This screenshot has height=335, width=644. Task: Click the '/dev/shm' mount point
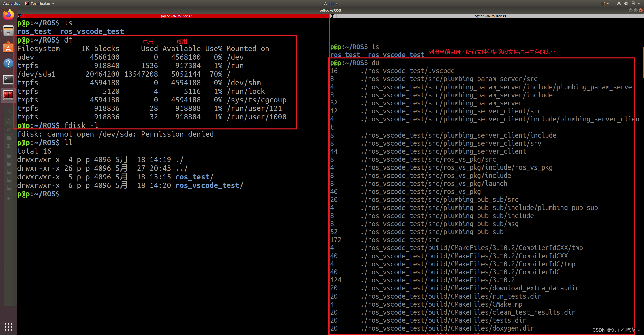244,83
